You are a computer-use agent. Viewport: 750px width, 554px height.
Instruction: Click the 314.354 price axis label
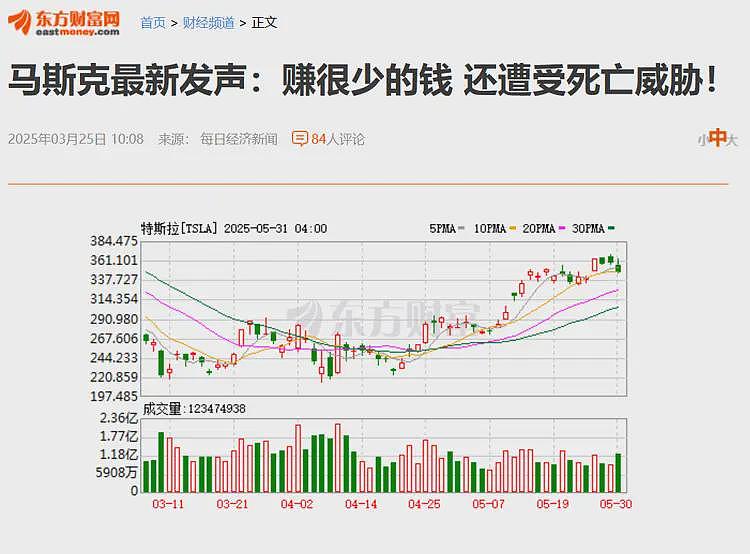[x=114, y=299]
